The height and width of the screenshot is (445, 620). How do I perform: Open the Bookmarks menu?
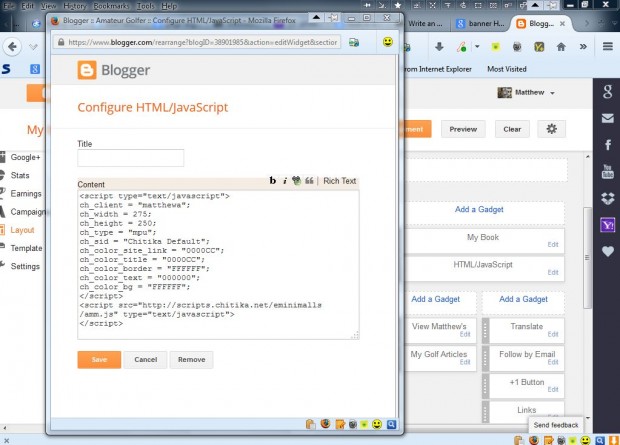(111, 6)
